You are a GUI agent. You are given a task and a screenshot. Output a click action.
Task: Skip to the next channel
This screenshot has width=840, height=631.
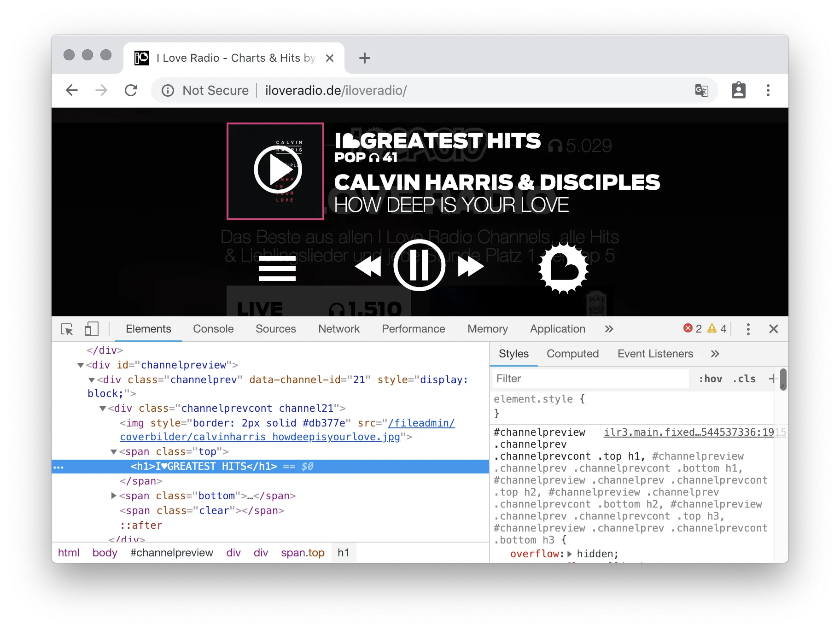coord(471,267)
